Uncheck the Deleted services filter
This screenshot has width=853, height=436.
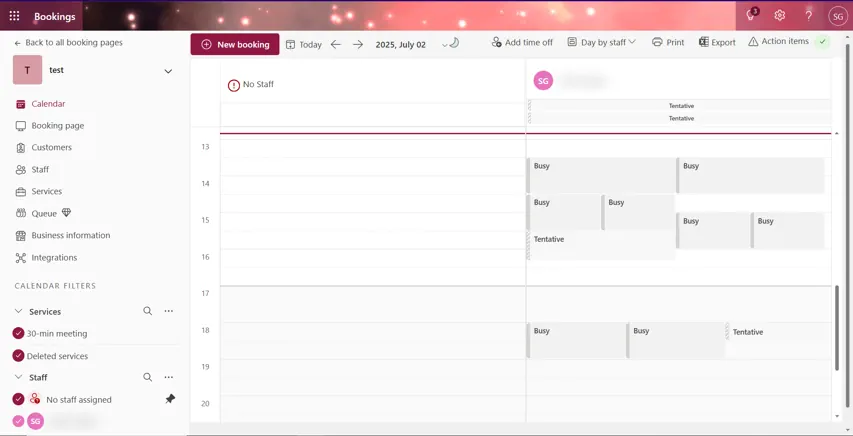18,355
